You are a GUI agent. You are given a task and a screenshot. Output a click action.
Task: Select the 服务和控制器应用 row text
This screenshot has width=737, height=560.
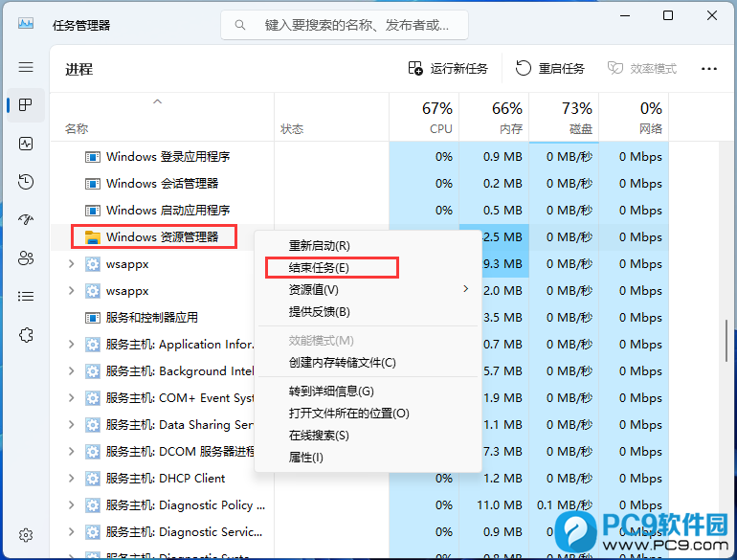152,318
